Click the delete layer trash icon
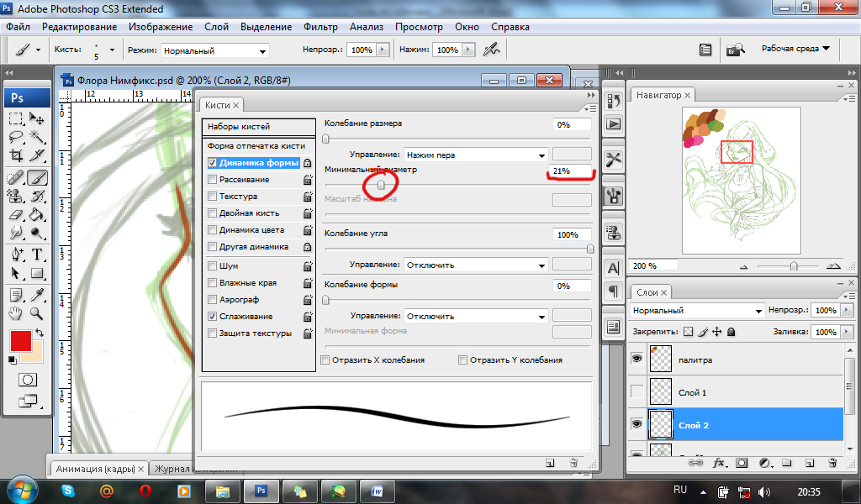Viewport: 861px width, 504px height. 832,462
